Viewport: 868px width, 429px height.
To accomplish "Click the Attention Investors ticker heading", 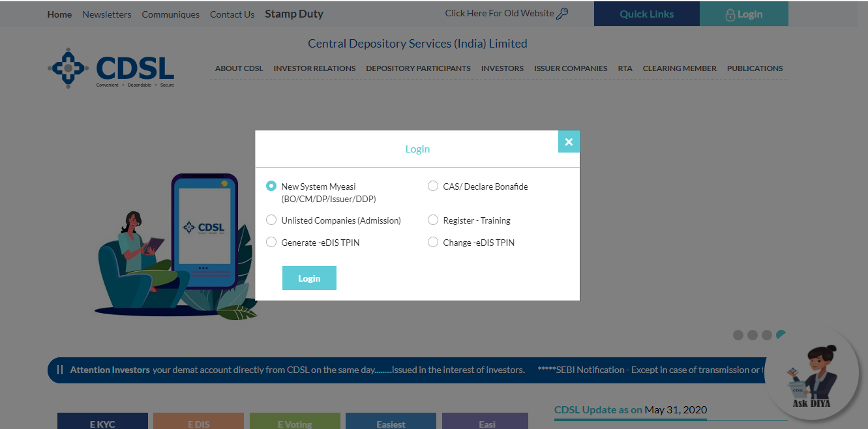I will [110, 370].
